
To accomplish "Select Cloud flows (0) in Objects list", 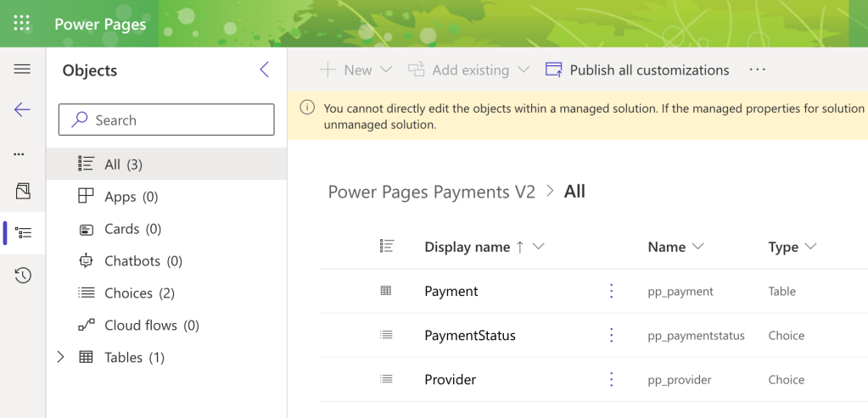I will pyautogui.click(x=151, y=326).
